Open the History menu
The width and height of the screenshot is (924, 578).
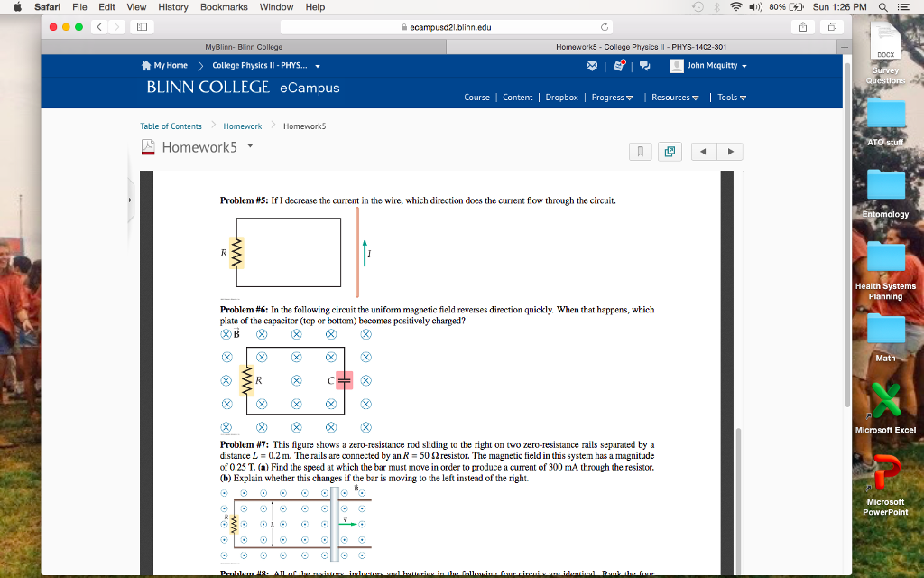tap(172, 7)
